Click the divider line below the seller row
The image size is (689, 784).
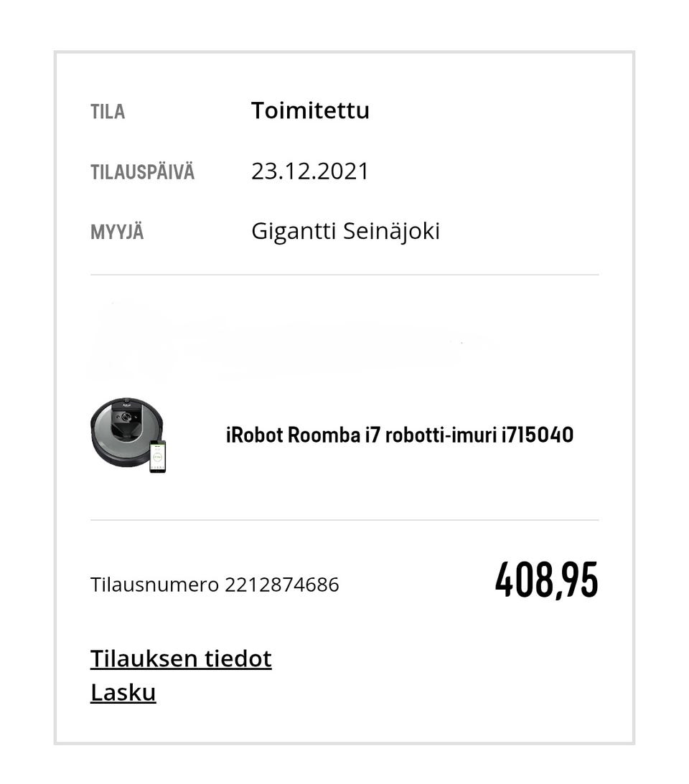[344, 275]
